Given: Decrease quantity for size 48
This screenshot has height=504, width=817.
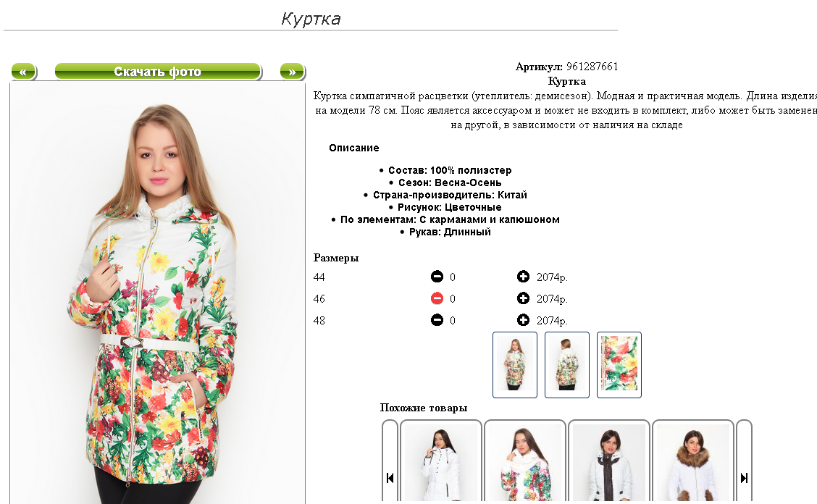Looking at the screenshot, I should point(437,320).
